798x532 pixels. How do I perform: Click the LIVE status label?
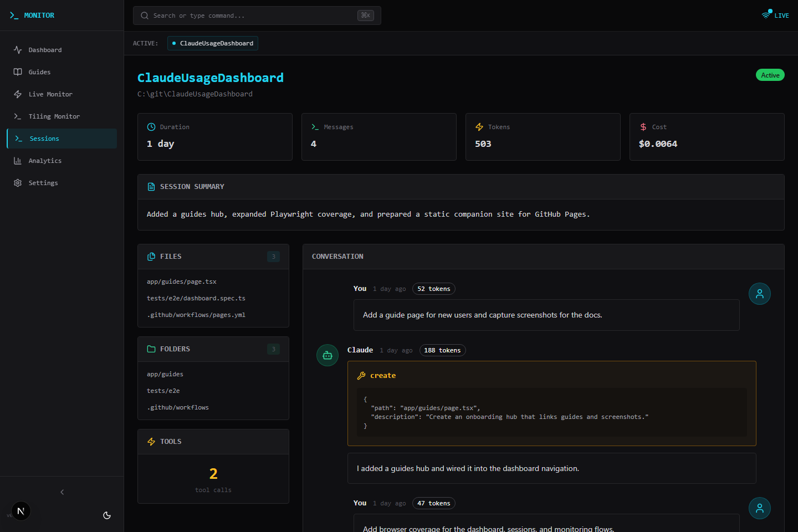781,16
